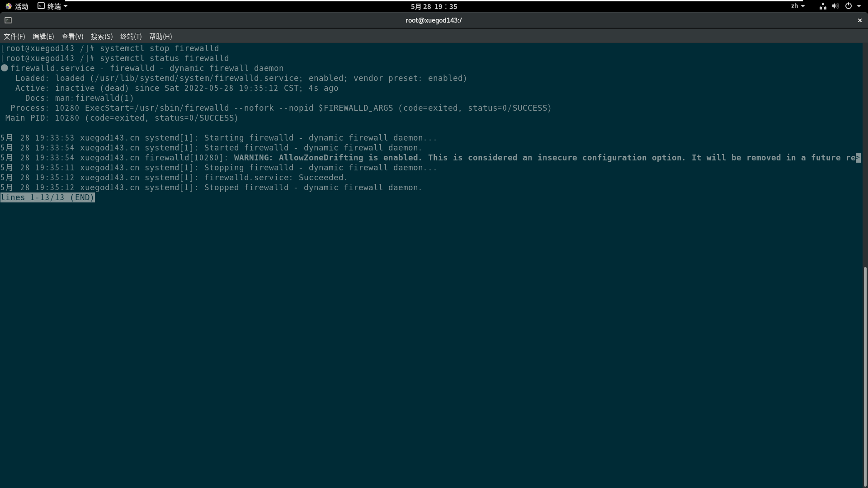Image resolution: width=868 pixels, height=488 pixels.
Task: Open the 搜索(S) menu
Action: (102, 37)
